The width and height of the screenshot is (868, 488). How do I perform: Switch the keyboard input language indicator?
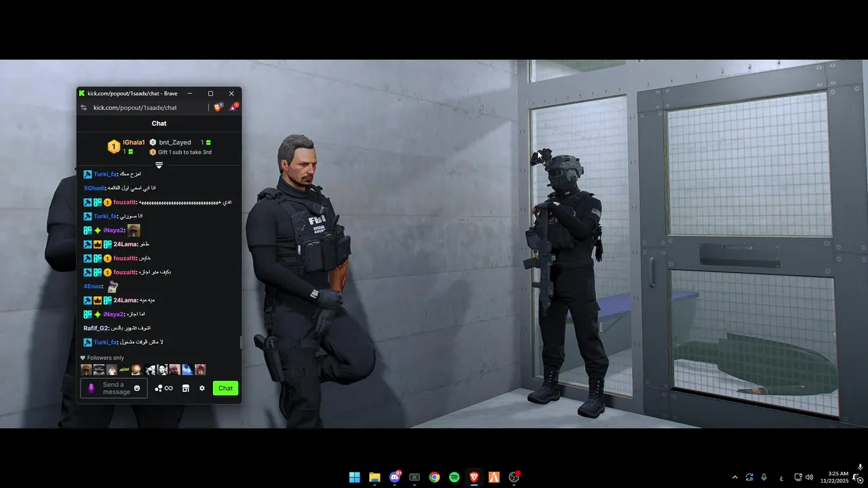coord(781,478)
